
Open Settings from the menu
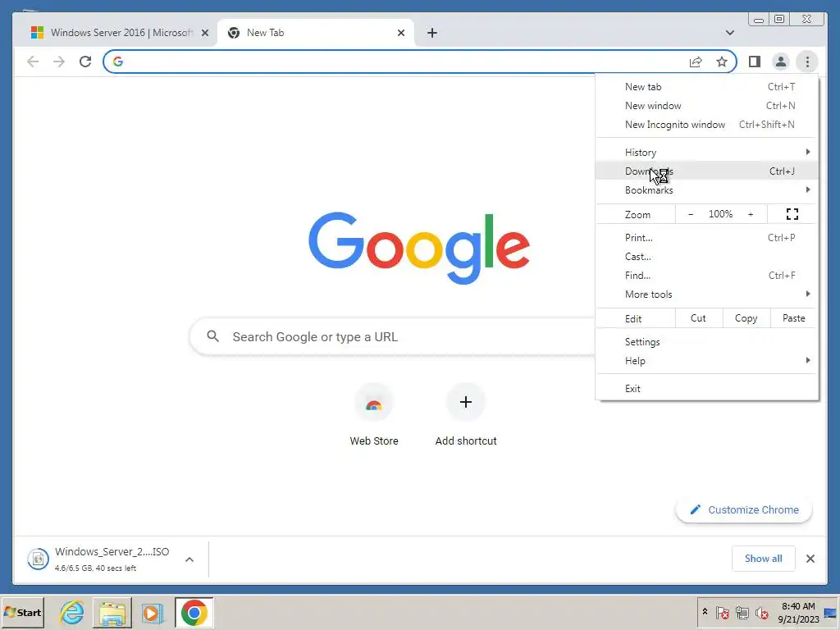[707, 342]
